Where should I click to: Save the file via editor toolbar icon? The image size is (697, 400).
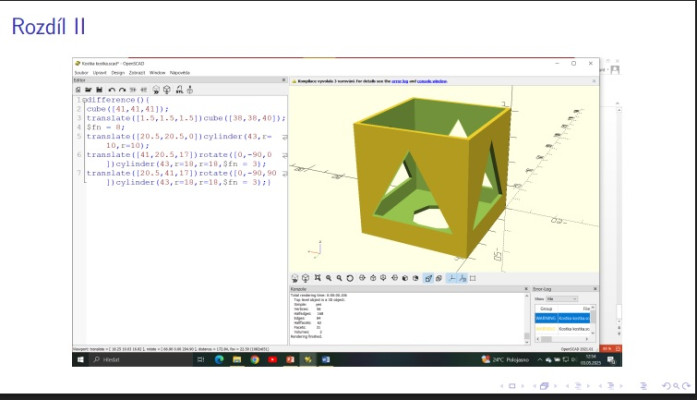99,90
